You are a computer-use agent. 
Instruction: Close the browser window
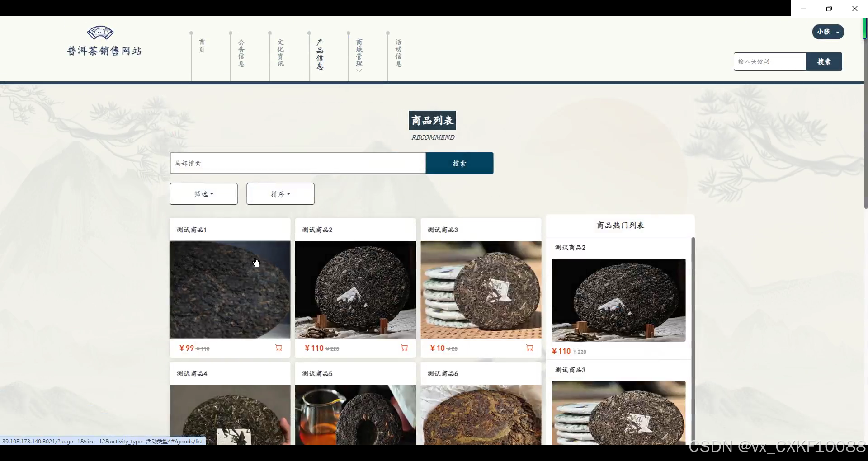[855, 8]
